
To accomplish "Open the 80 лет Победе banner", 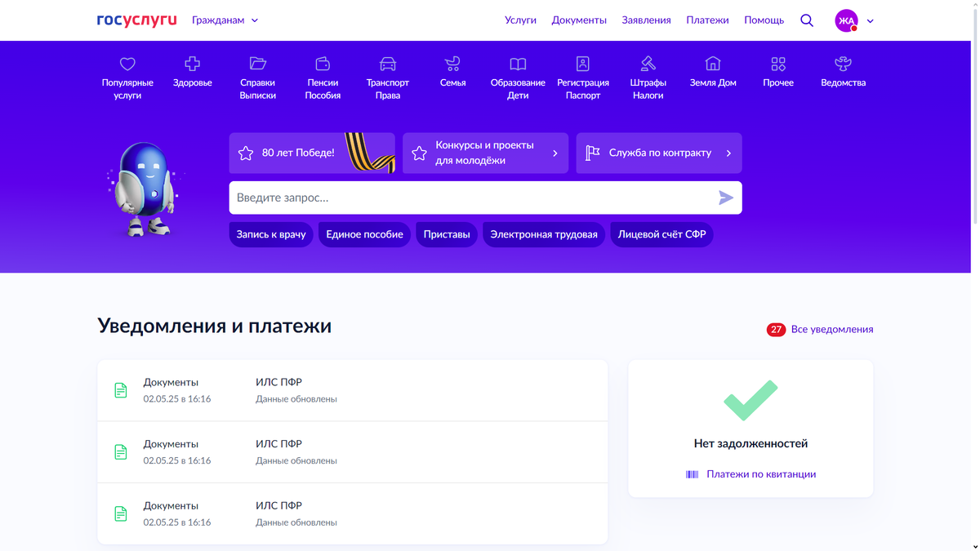I will pyautogui.click(x=312, y=153).
